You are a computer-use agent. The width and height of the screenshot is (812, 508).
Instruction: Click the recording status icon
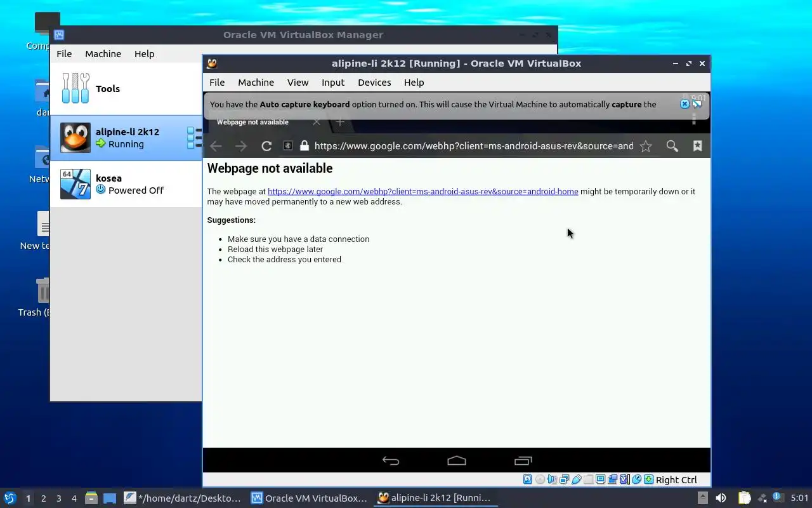(612, 479)
